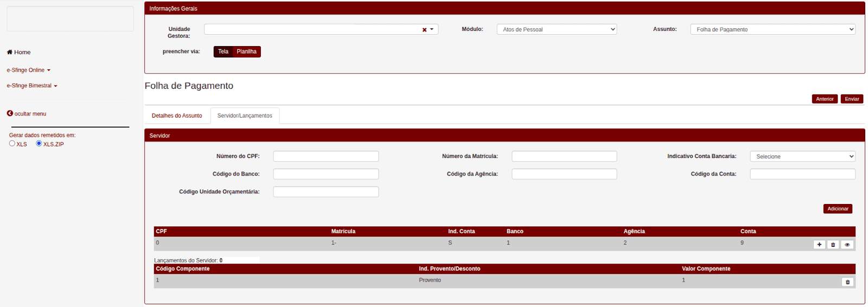Switch to the Detalhes do Assunto tab

pos(177,116)
